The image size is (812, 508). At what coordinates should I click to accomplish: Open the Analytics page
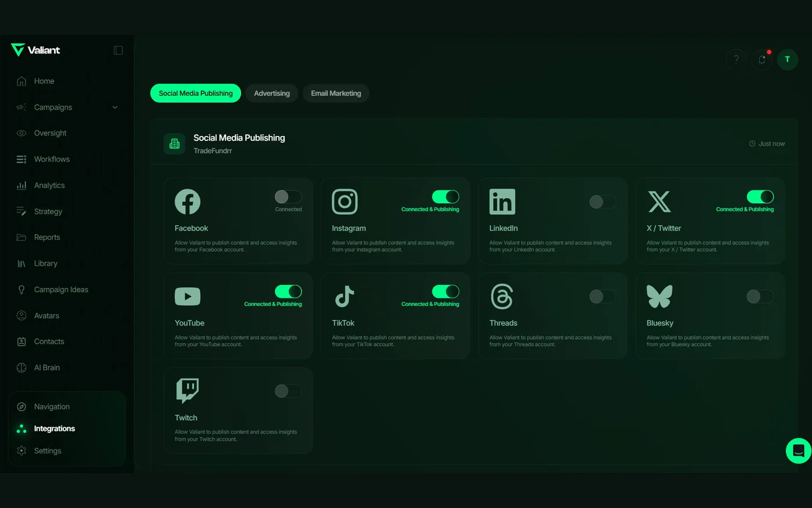click(49, 185)
